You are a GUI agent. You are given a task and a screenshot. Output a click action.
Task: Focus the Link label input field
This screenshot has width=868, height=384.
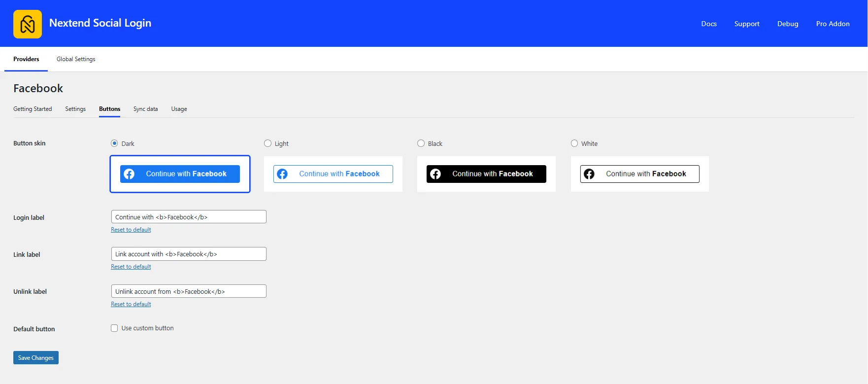tap(189, 254)
